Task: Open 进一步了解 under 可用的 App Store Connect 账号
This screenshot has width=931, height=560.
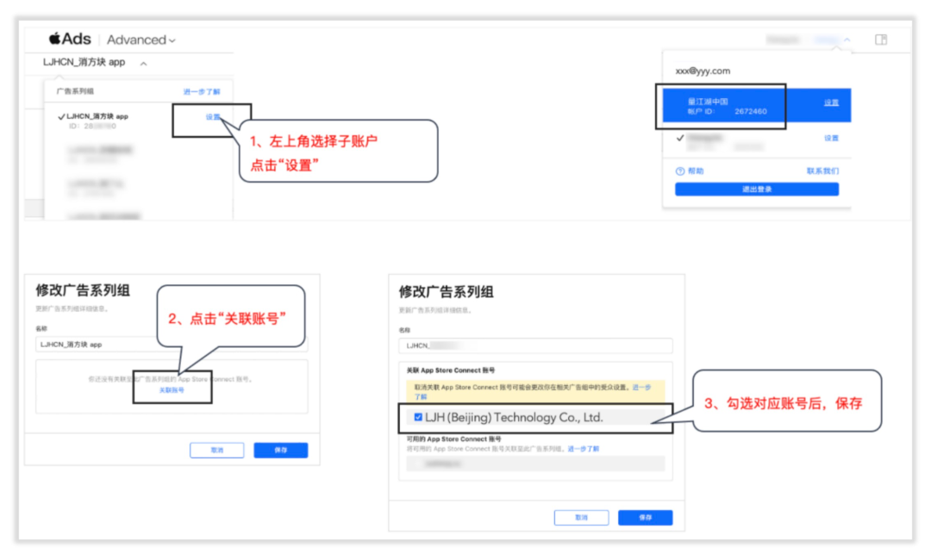Action: pyautogui.click(x=583, y=449)
